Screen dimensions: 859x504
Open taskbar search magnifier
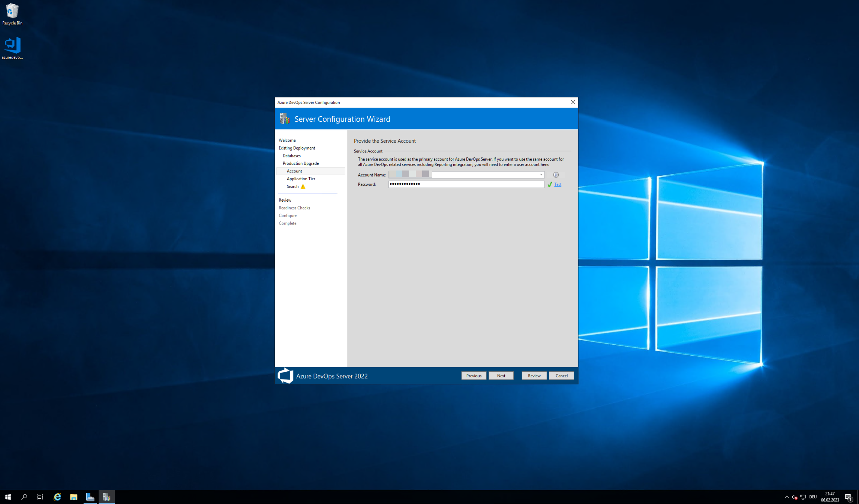pyautogui.click(x=24, y=497)
